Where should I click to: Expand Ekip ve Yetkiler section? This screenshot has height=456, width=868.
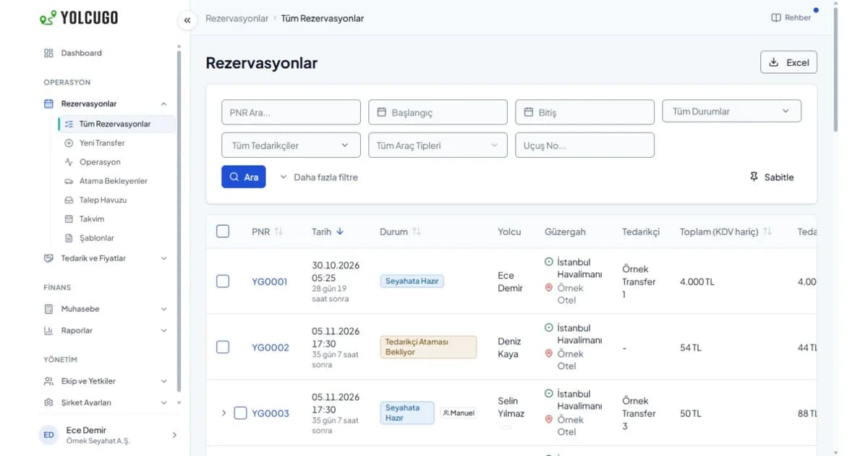(106, 381)
